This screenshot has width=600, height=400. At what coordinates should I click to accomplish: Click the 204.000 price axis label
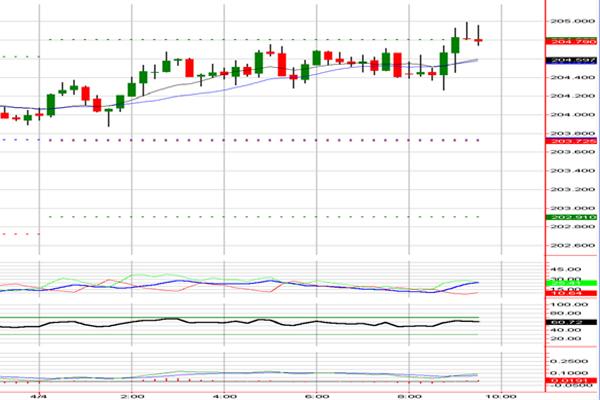point(572,114)
